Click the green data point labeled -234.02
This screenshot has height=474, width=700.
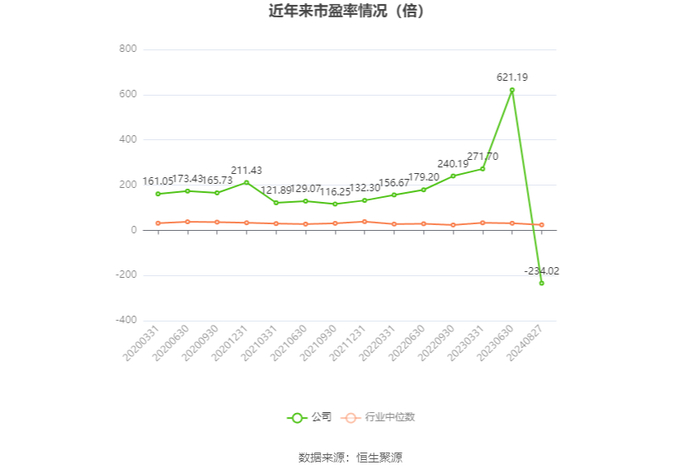click(x=541, y=283)
